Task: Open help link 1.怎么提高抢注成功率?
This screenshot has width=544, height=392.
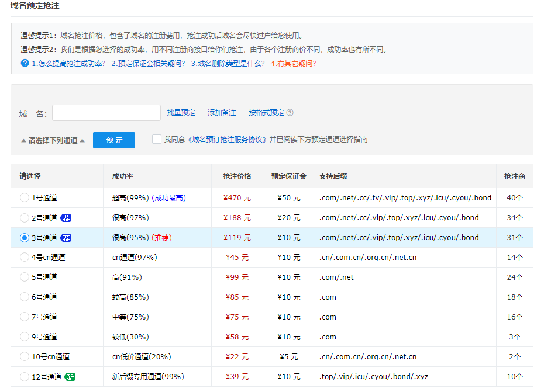Action: [x=68, y=64]
